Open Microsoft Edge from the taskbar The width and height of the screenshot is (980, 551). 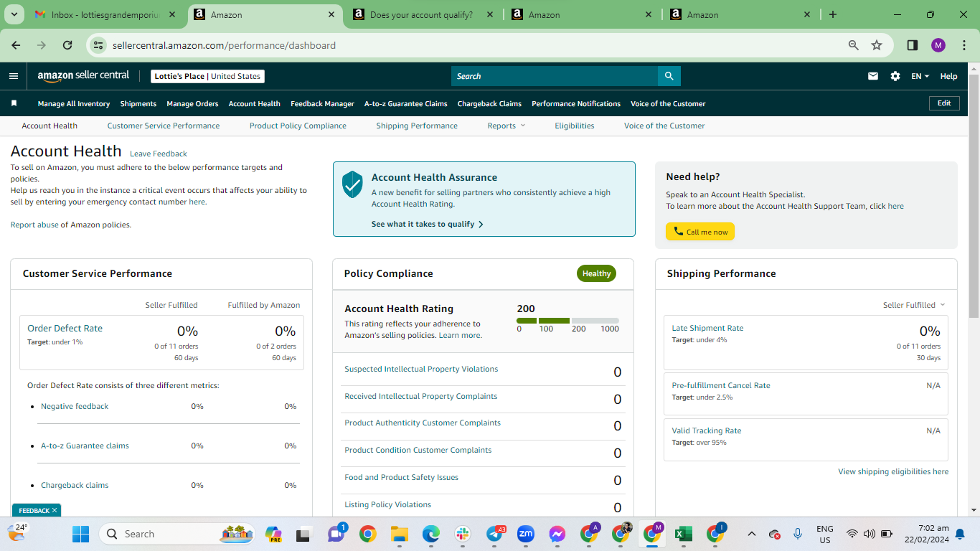pyautogui.click(x=430, y=534)
